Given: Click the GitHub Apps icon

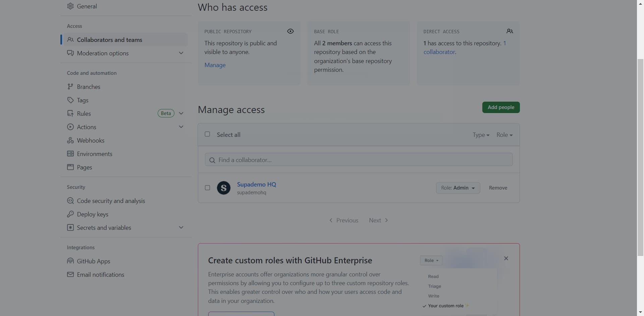Looking at the screenshot, I should 70,261.
